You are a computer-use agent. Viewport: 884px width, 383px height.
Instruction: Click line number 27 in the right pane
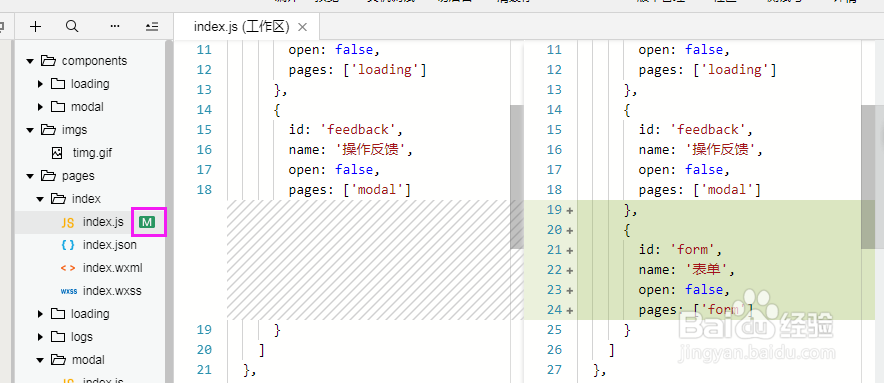pyautogui.click(x=554, y=369)
